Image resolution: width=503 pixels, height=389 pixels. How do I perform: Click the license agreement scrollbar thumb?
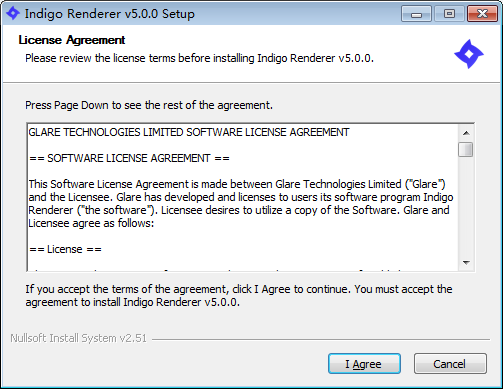coord(466,149)
